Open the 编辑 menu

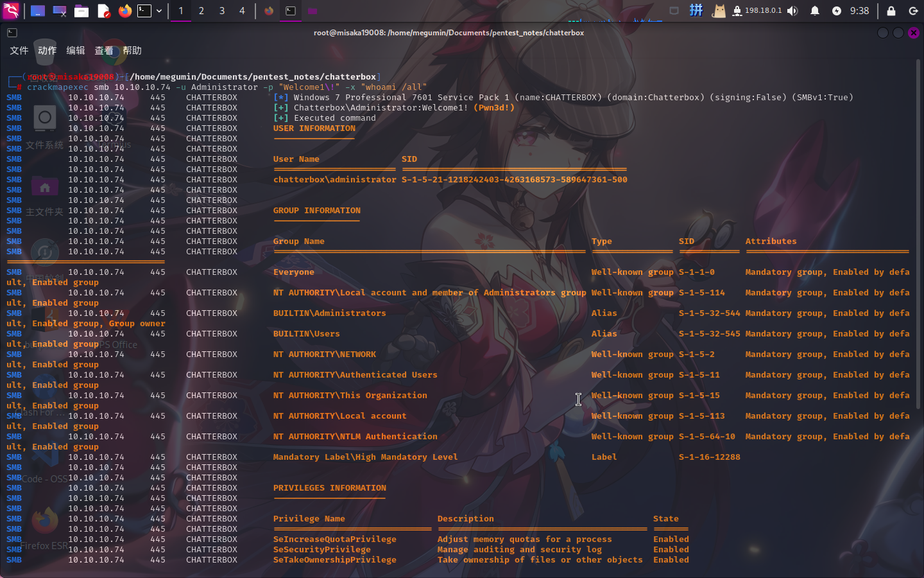tap(76, 51)
